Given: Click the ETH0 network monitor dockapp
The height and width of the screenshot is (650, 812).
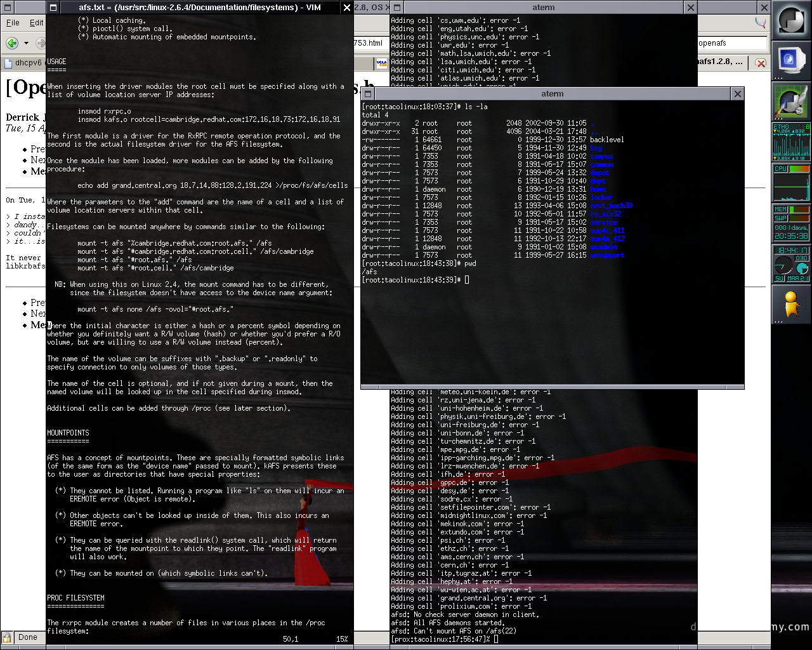Looking at the screenshot, I should coord(791,143).
